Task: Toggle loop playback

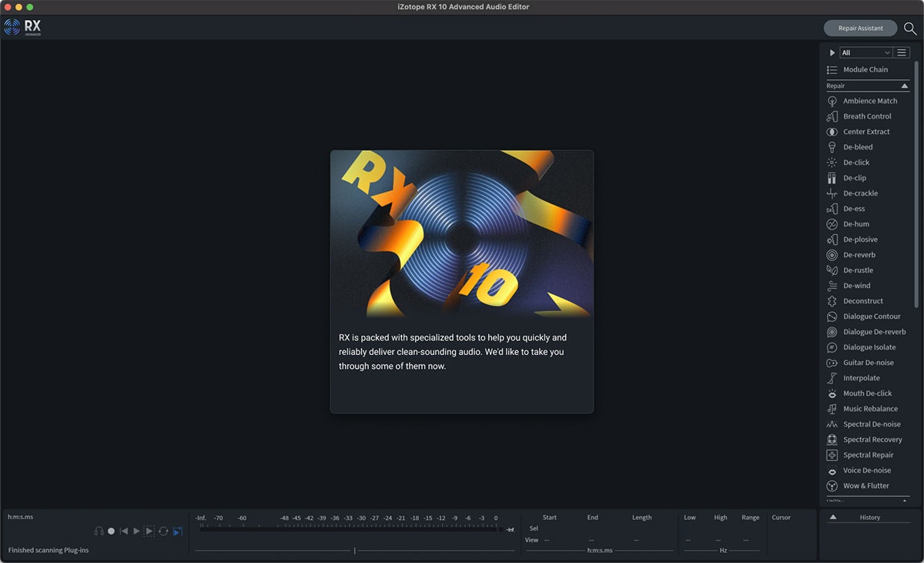Action: pyautogui.click(x=163, y=531)
